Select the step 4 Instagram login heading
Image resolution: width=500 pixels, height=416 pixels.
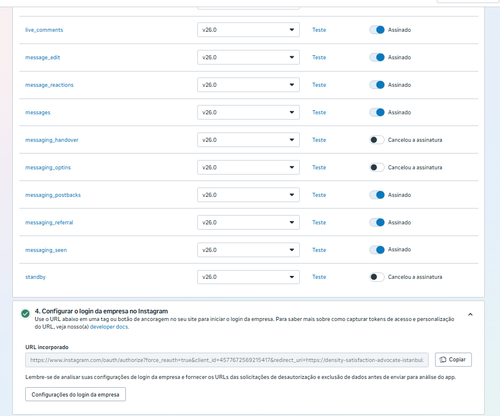click(101, 311)
